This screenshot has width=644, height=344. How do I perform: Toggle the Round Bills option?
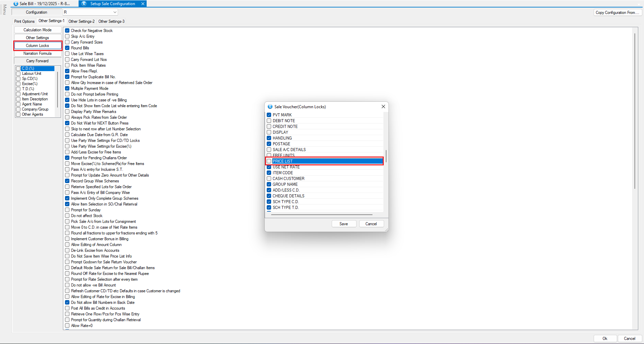coord(67,48)
